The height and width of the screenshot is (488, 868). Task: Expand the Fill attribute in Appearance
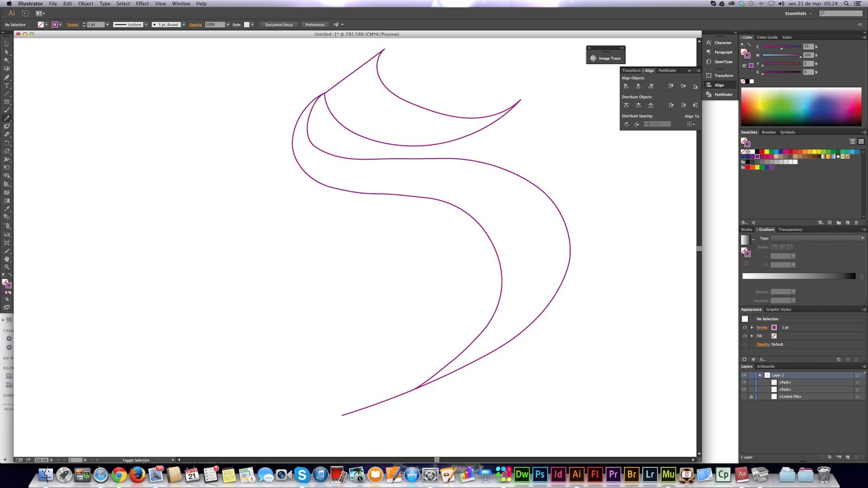(x=752, y=336)
